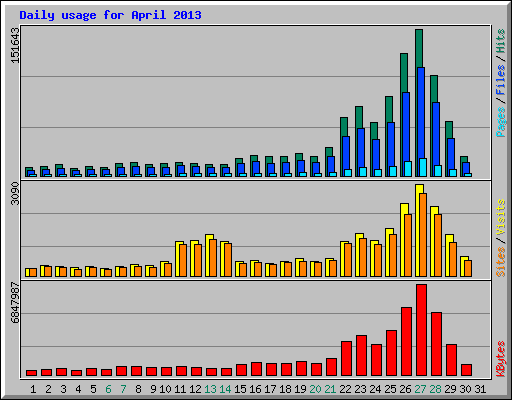The width and height of the screenshot is (512, 400).
Task: Click the 151643 hits axis value
Action: [x=15, y=45]
